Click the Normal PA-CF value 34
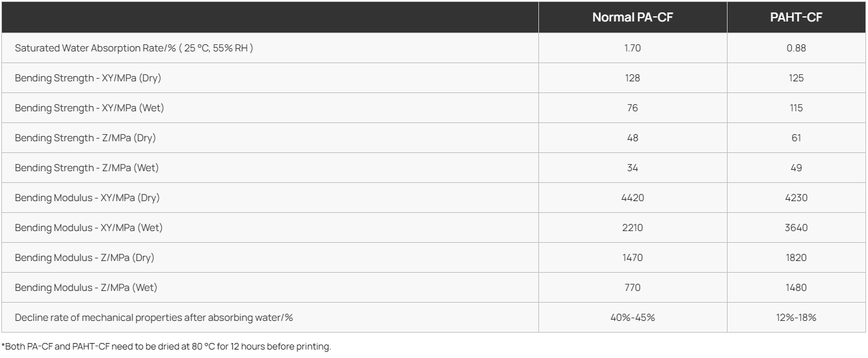868x358 pixels. (632, 168)
